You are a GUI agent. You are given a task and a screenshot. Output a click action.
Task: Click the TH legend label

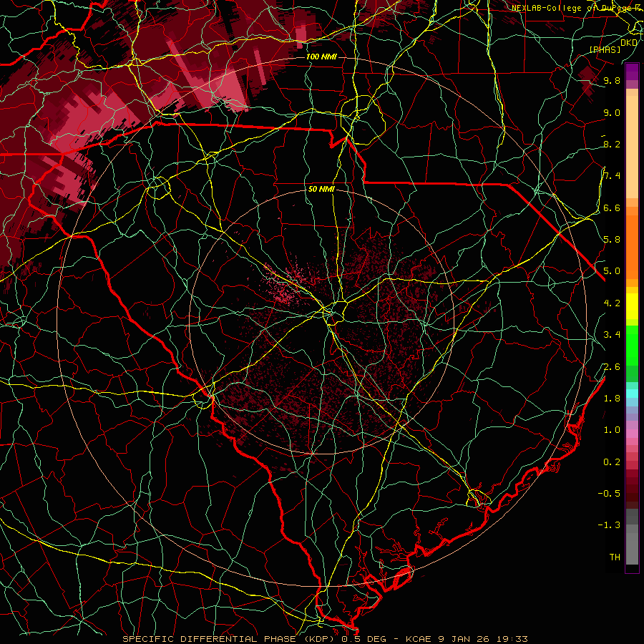[x=615, y=557]
